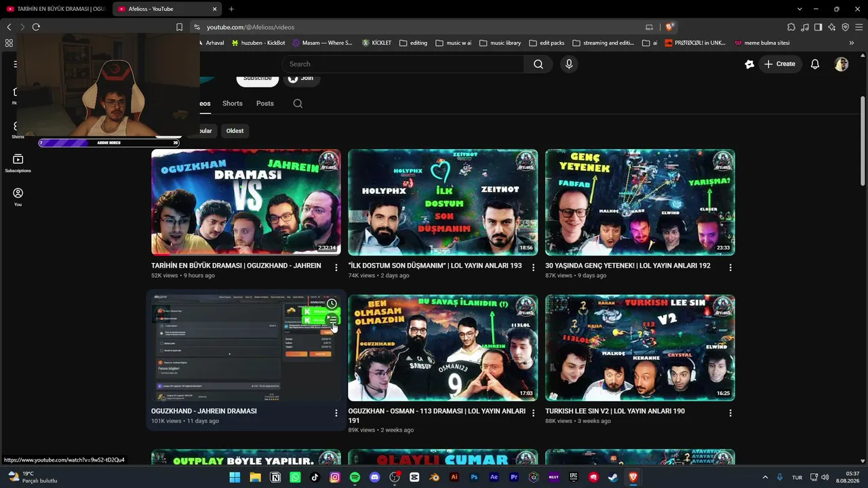Open the editing bookmark folder
868x488 pixels.
click(x=414, y=43)
